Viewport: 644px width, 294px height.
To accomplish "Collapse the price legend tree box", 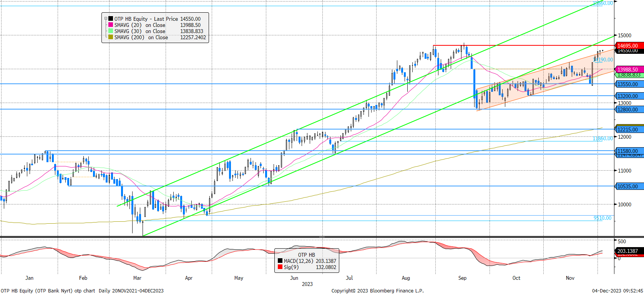I will [x=106, y=18].
